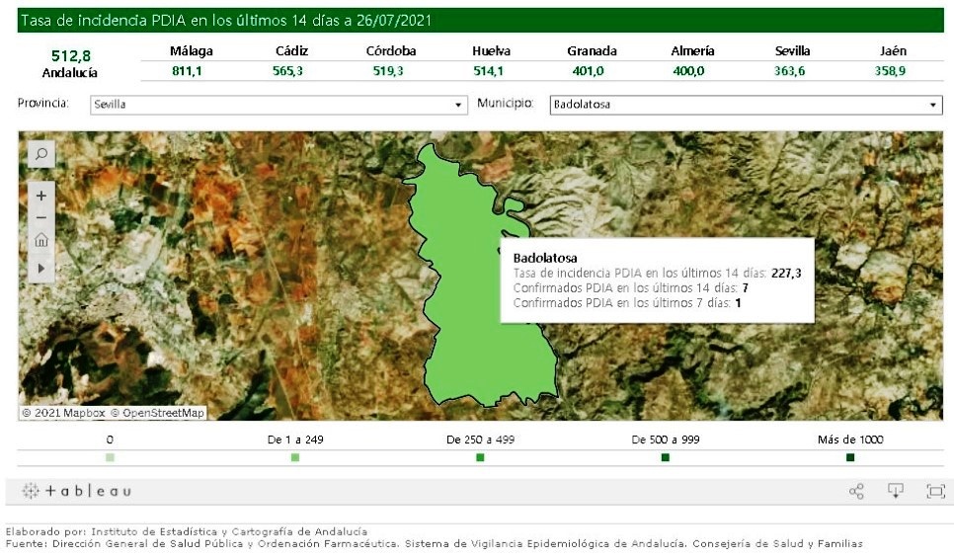
Task: Select the Málaga province column header
Action: (x=192, y=51)
